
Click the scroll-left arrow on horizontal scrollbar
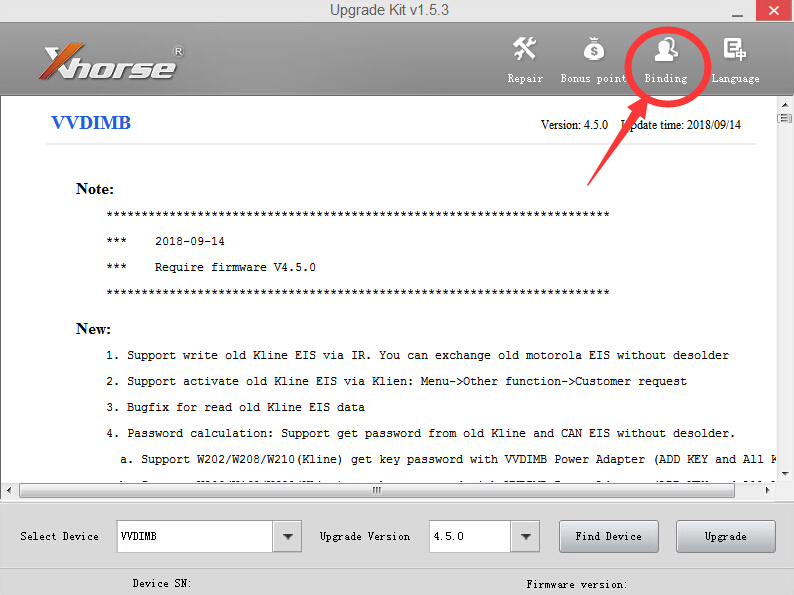coord(9,490)
